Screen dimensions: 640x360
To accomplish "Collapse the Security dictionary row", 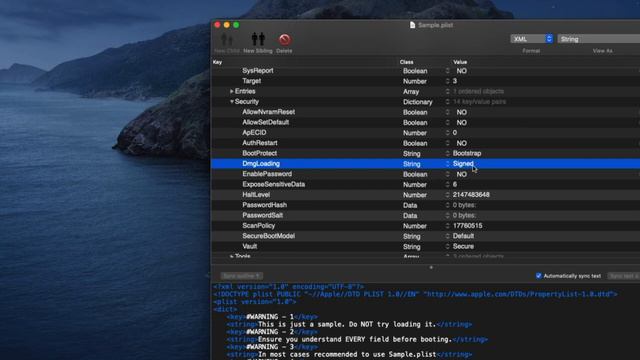I will (x=231, y=102).
